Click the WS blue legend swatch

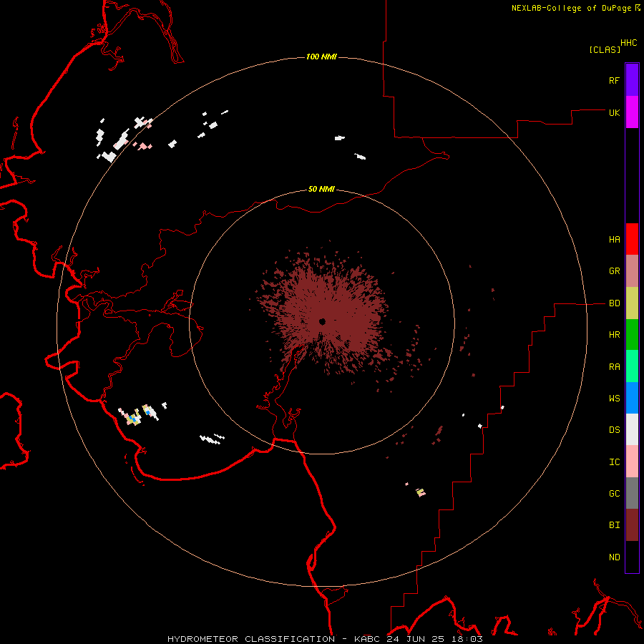[x=632, y=398]
